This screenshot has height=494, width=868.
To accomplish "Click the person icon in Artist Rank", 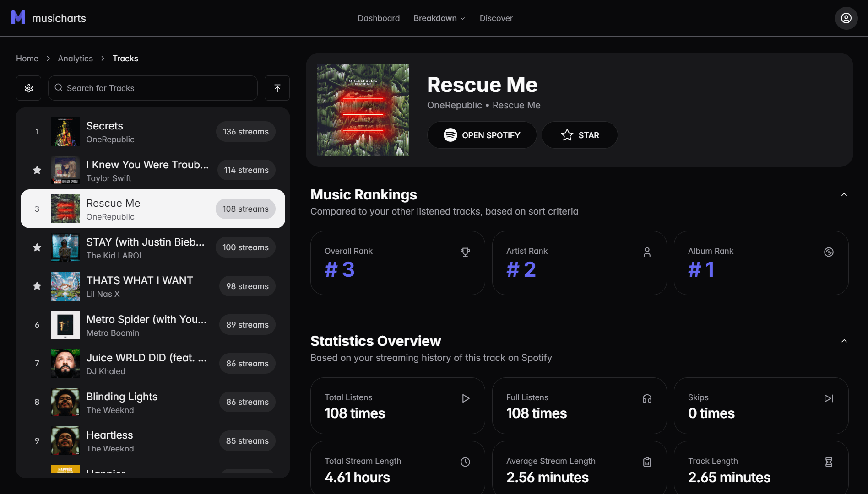I will [x=647, y=252].
